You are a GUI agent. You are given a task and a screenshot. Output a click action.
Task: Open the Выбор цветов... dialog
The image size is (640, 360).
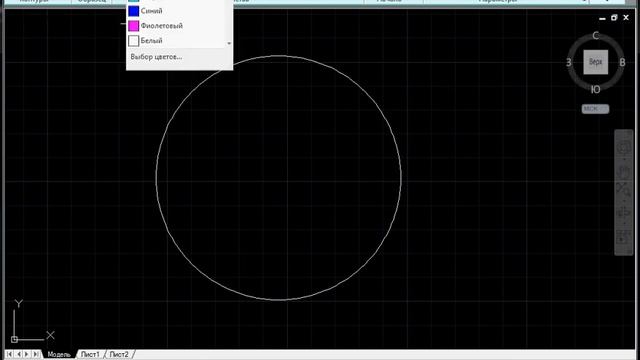(x=156, y=57)
